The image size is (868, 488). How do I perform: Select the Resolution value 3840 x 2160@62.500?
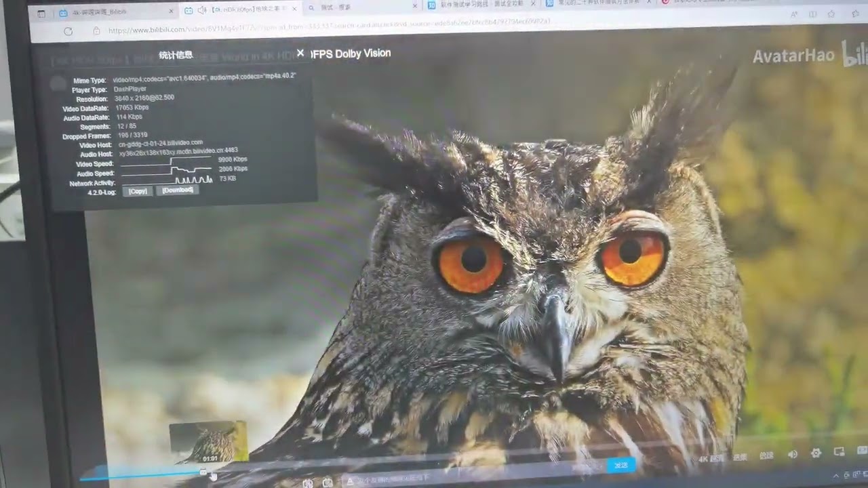144,98
